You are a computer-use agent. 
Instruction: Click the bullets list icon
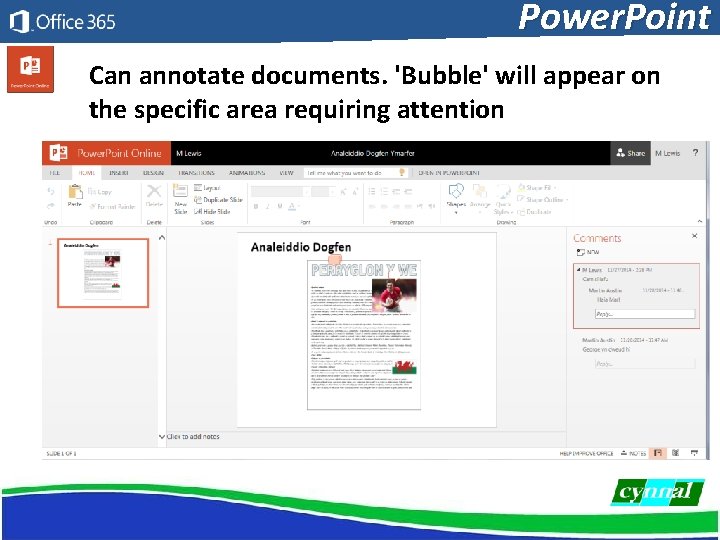click(x=372, y=191)
